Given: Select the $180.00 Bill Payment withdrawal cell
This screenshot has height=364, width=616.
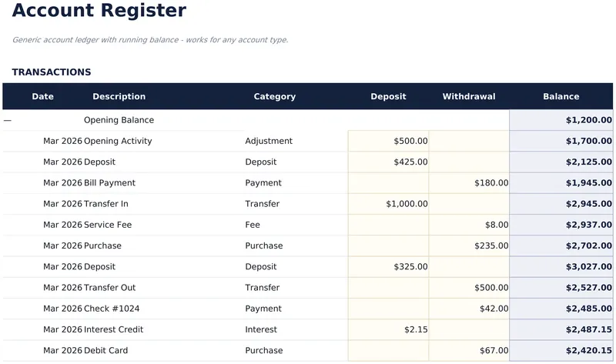Looking at the screenshot, I should (469, 183).
